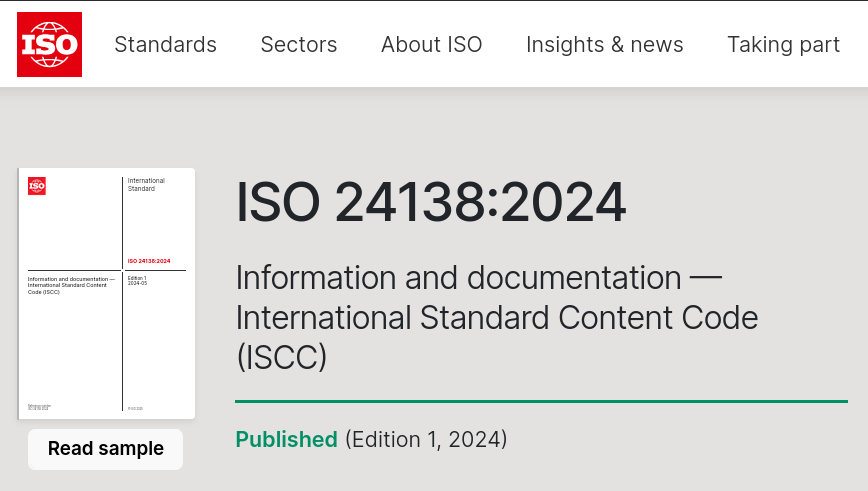Click the red ISO 24138:2024 cover text
This screenshot has width=868, height=491.
(149, 261)
